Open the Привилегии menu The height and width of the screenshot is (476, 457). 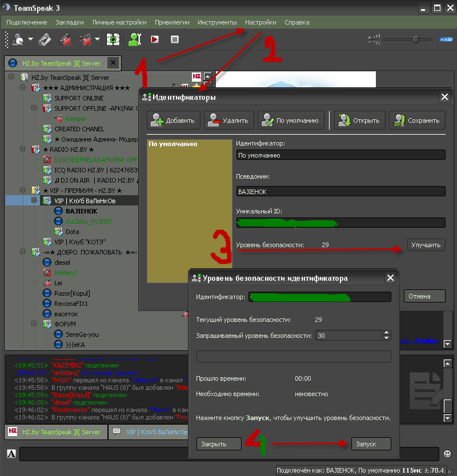172,22
